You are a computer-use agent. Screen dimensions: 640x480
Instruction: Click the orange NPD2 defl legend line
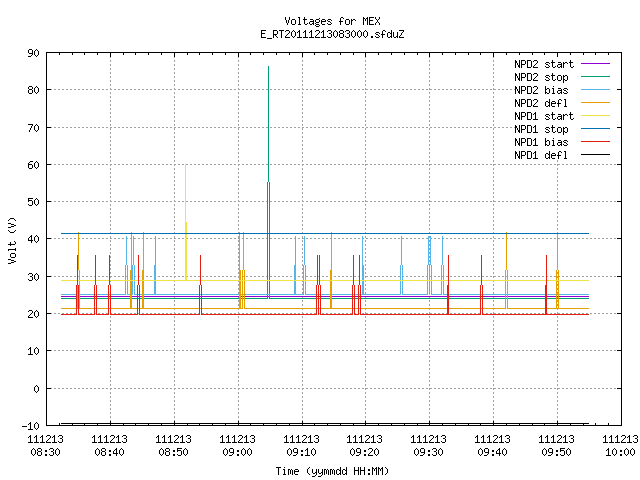(x=595, y=102)
